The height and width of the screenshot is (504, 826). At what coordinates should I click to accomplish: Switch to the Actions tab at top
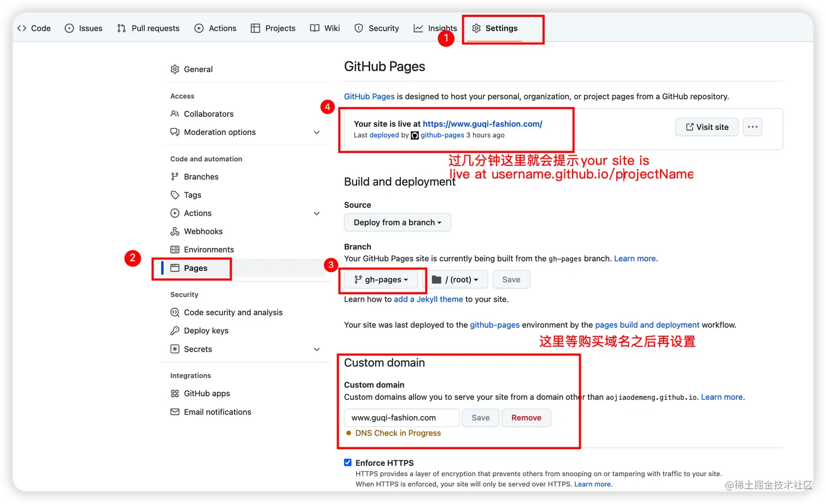(x=215, y=28)
